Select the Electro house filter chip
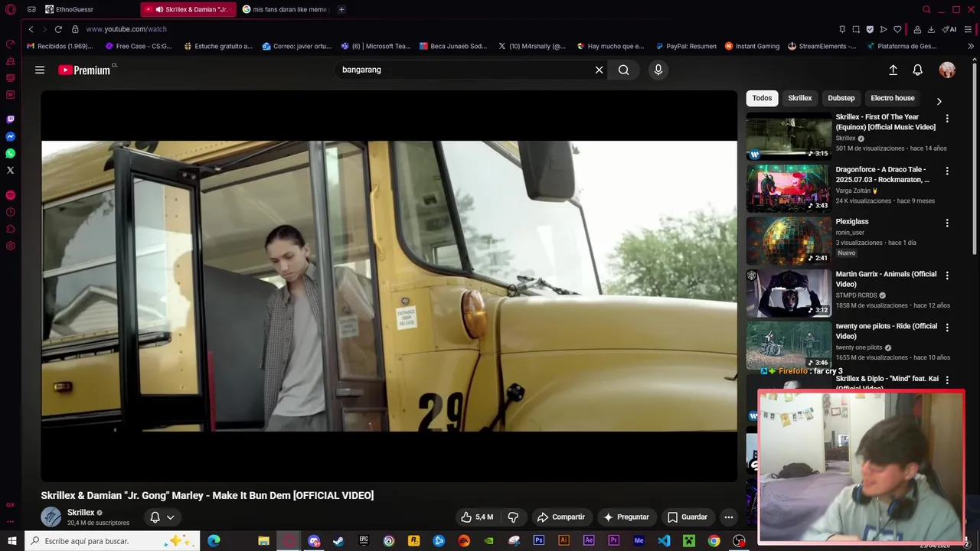980x551 pixels. (892, 98)
